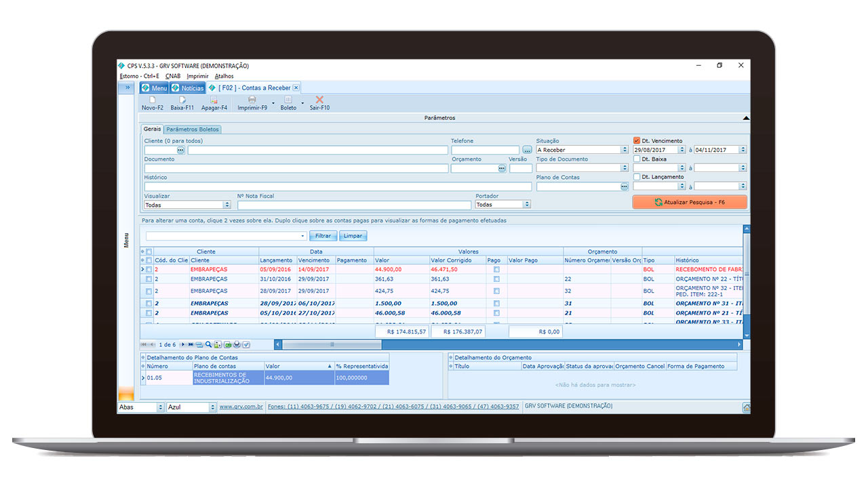This screenshot has width=868, height=488.
Task: Click the Fones phone numbers link
Action: [393, 407]
